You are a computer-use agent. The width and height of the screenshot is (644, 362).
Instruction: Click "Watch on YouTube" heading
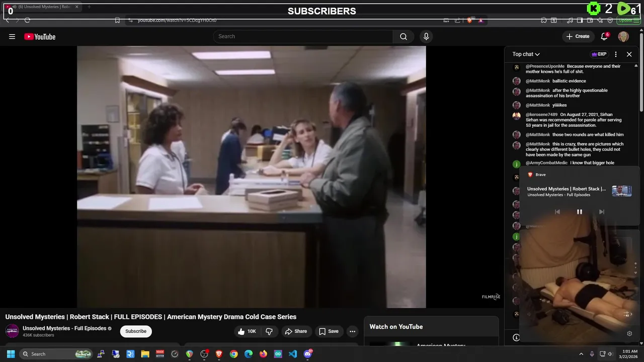tap(396, 327)
